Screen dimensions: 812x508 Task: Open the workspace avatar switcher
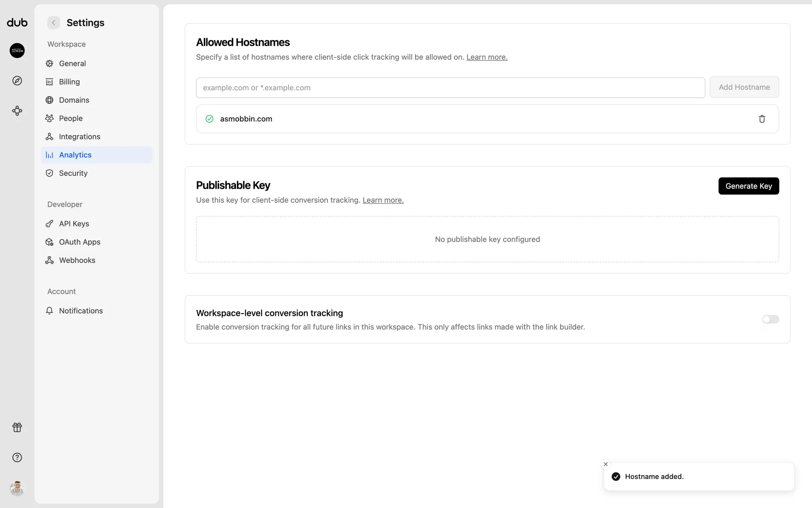pyautogui.click(x=17, y=51)
